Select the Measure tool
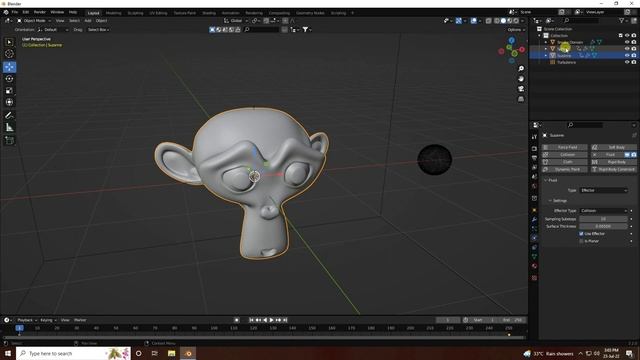The height and width of the screenshot is (360, 640). (9, 127)
